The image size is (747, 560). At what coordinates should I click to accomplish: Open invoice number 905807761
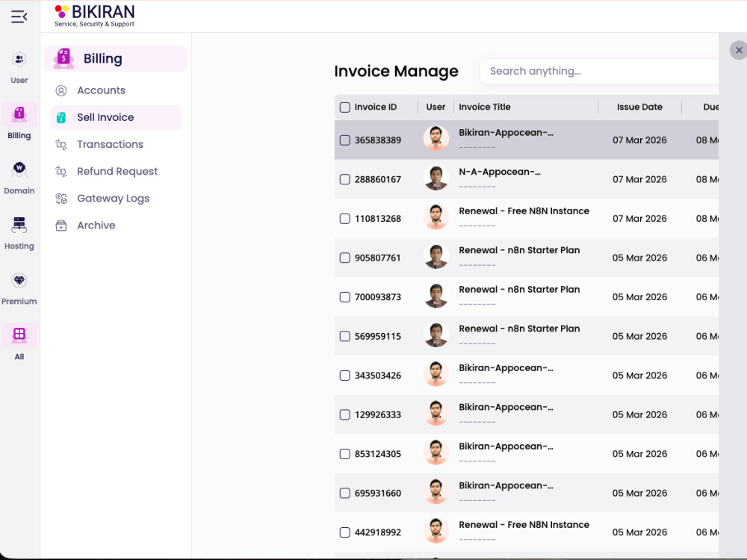[378, 258]
